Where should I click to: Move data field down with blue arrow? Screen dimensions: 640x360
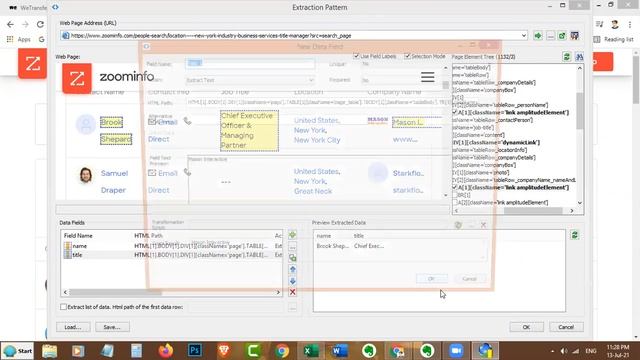point(292,281)
